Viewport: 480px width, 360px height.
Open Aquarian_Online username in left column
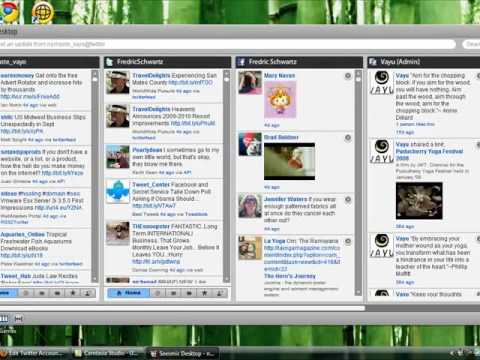pyautogui.click(x=23, y=234)
